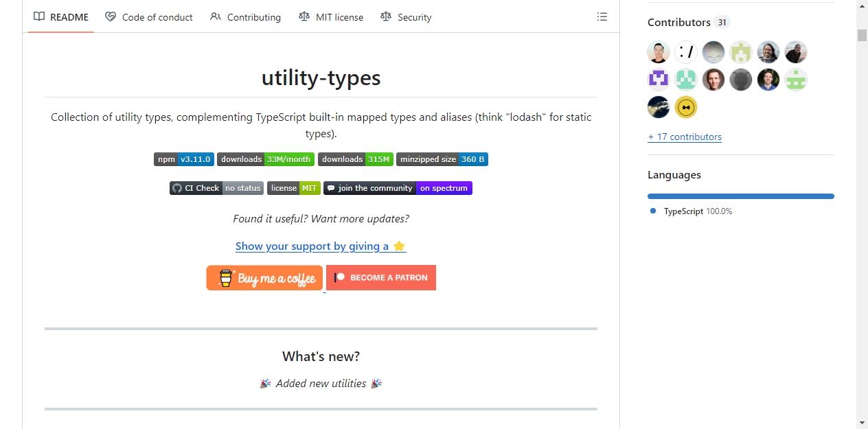The image size is (868, 429).
Task: Open the MIT license tab
Action: tap(331, 17)
